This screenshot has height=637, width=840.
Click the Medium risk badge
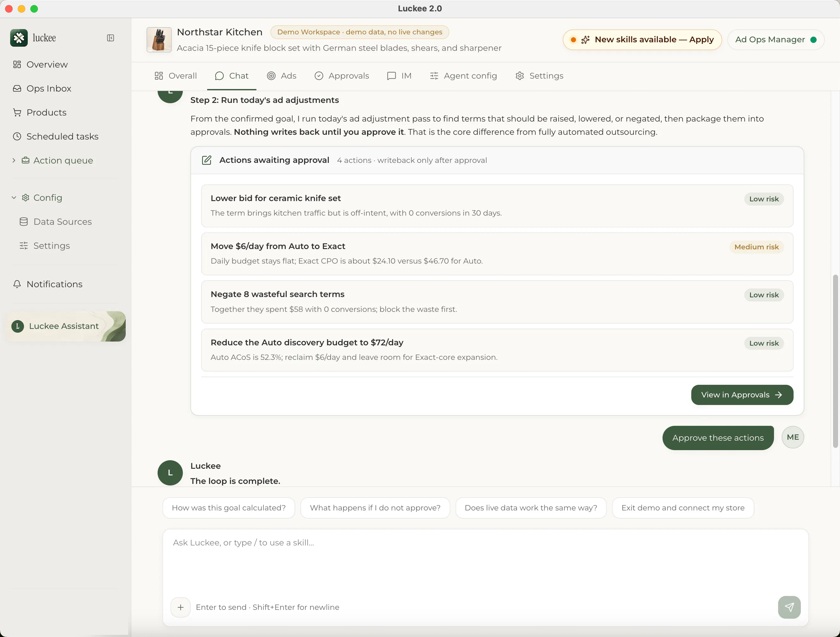click(756, 247)
